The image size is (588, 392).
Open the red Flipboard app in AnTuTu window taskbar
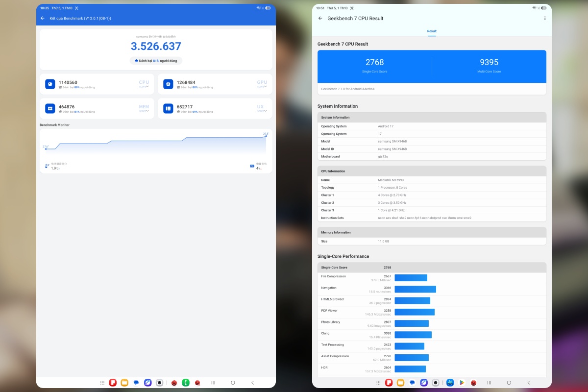click(x=113, y=383)
